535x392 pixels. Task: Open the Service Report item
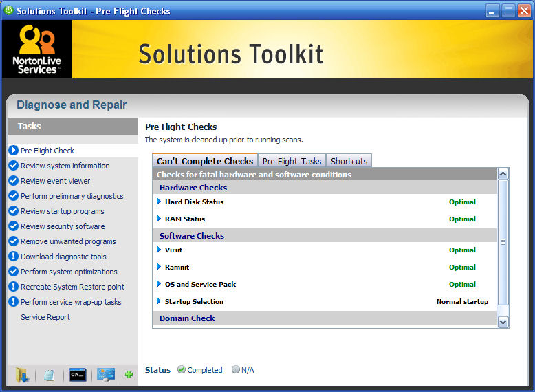[x=45, y=317]
